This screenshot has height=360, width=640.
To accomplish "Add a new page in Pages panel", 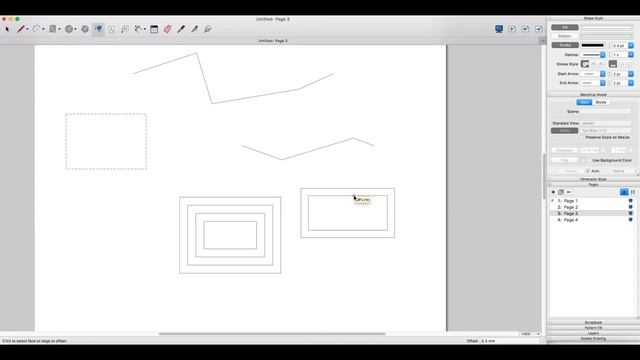I will (553, 192).
